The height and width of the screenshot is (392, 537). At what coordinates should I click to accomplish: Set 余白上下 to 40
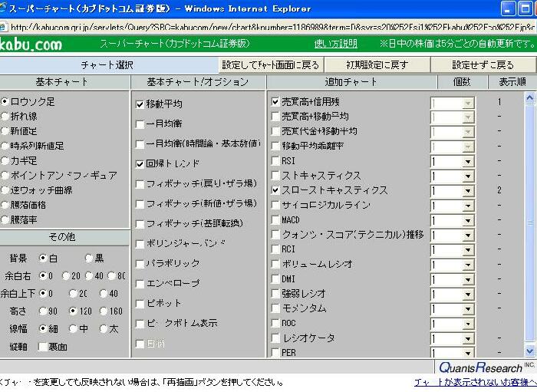104,293
